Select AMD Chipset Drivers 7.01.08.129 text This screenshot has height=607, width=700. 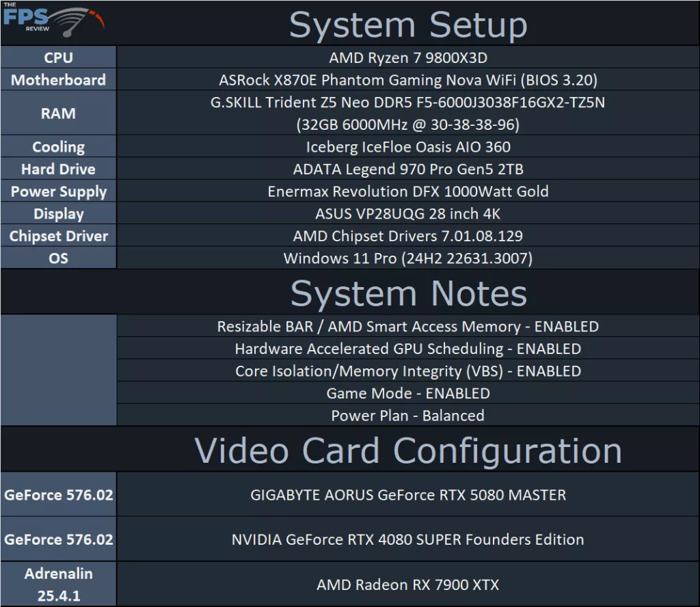tap(408, 236)
